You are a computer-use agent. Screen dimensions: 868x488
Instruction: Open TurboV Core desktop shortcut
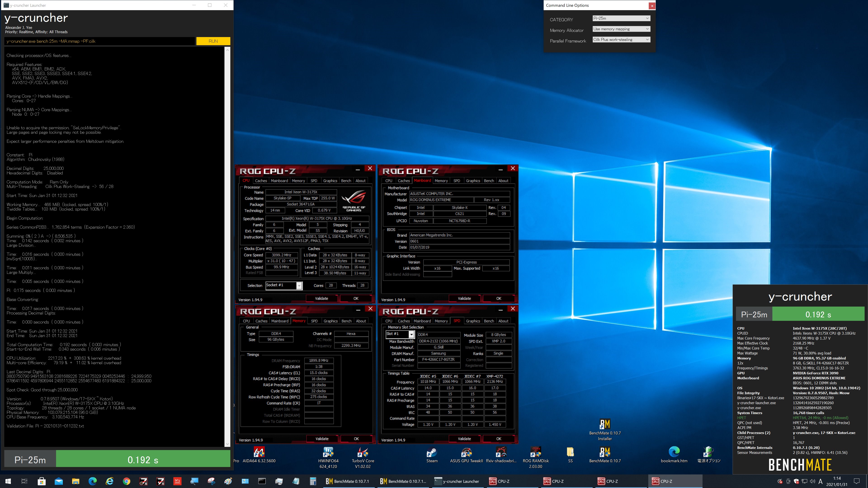(x=363, y=457)
